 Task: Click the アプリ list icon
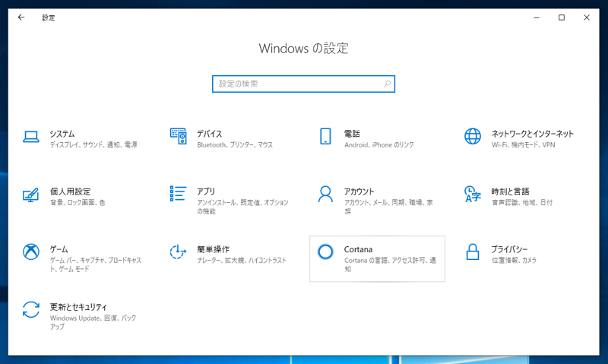[x=178, y=194]
